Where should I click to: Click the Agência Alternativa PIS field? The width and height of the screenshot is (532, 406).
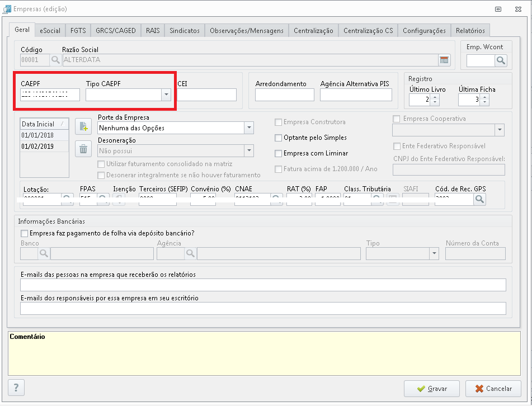coord(356,95)
